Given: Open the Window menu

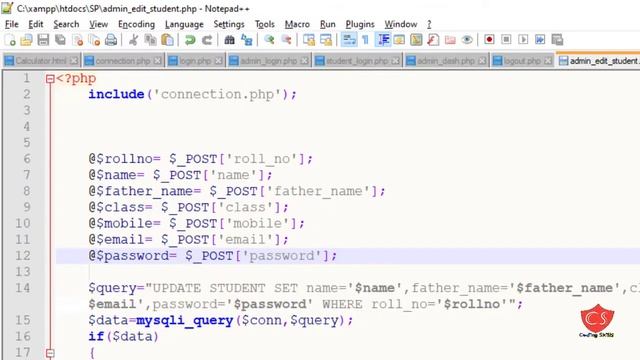Looking at the screenshot, I should coord(400,24).
